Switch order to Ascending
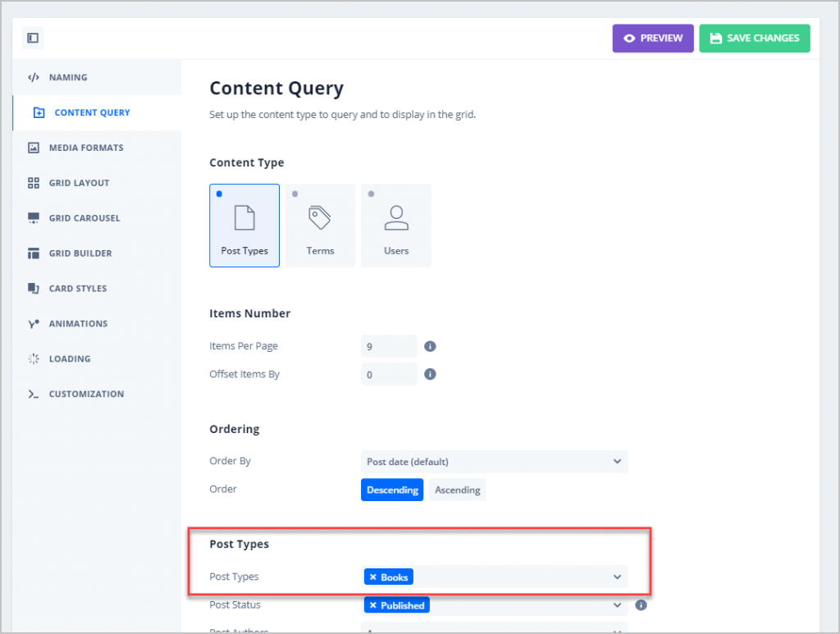Screen dimensions: 840x634 (x=457, y=489)
